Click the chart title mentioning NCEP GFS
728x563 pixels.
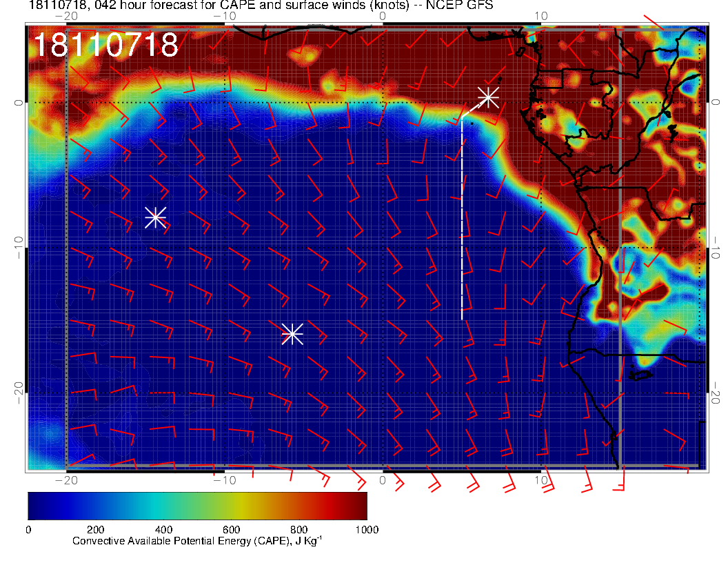pos(261,5)
